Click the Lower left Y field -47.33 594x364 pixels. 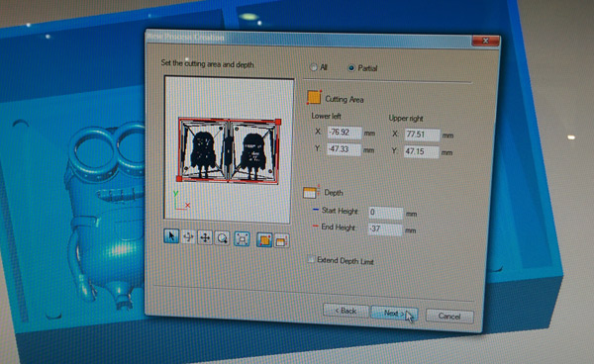344,149
